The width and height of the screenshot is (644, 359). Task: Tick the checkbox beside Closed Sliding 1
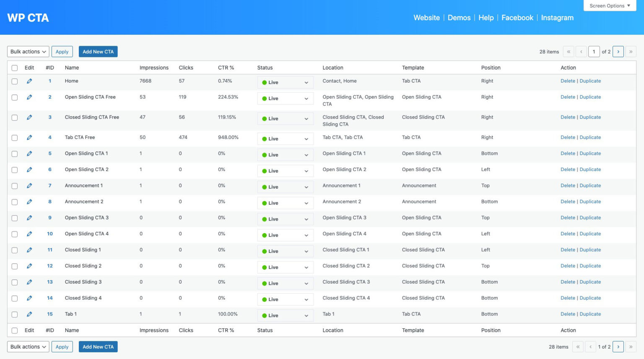(x=15, y=250)
